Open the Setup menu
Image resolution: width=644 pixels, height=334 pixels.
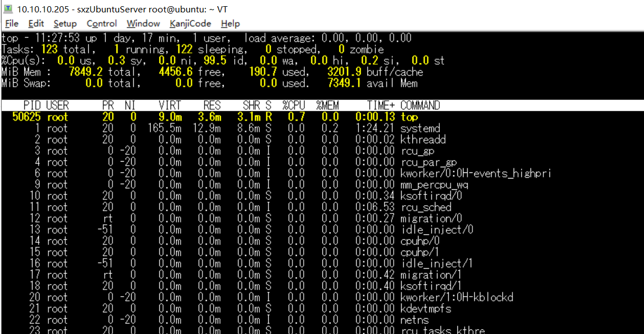pyautogui.click(x=65, y=24)
